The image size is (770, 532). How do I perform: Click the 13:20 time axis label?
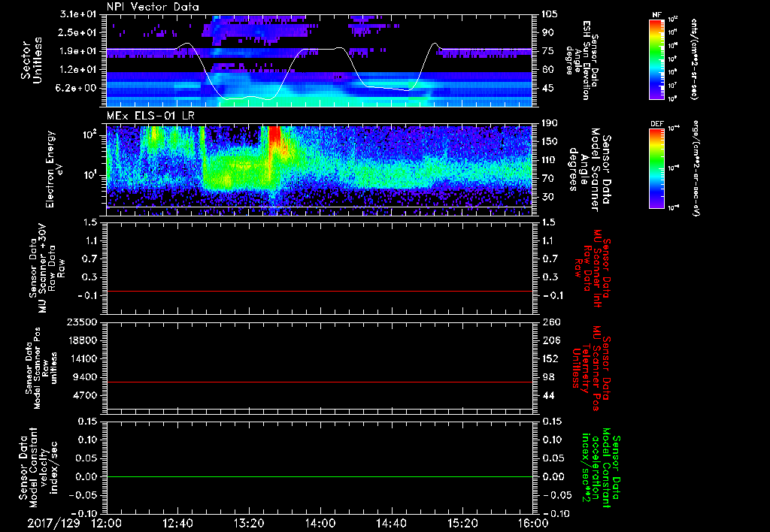tap(249, 523)
